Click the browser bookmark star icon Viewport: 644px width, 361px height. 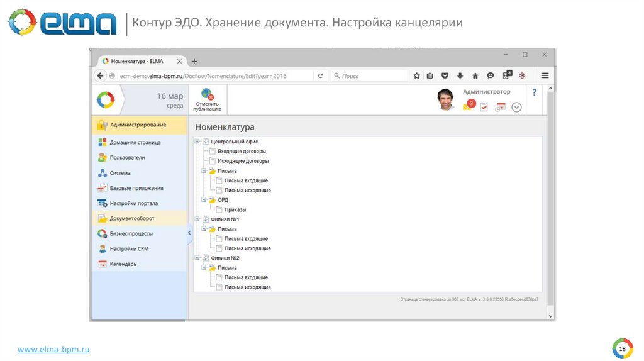tap(416, 75)
